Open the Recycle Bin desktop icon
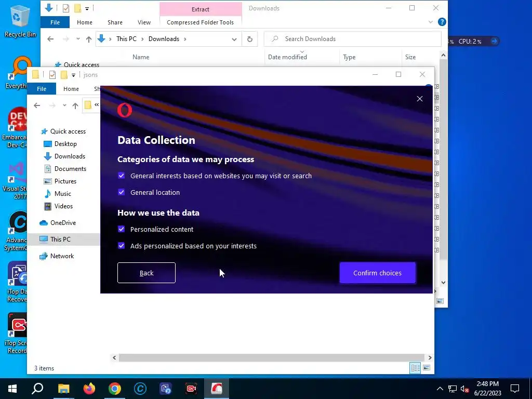The image size is (532, 399). (20, 21)
